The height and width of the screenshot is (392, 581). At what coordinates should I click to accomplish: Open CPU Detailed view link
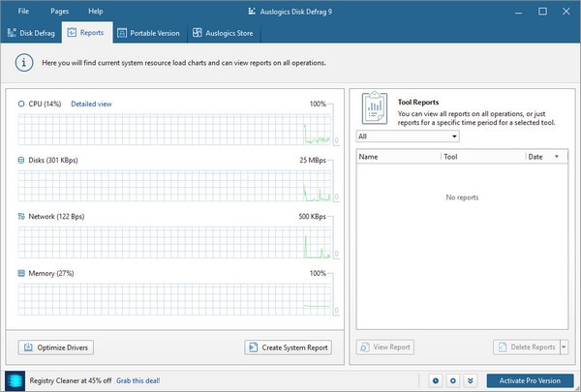click(91, 105)
